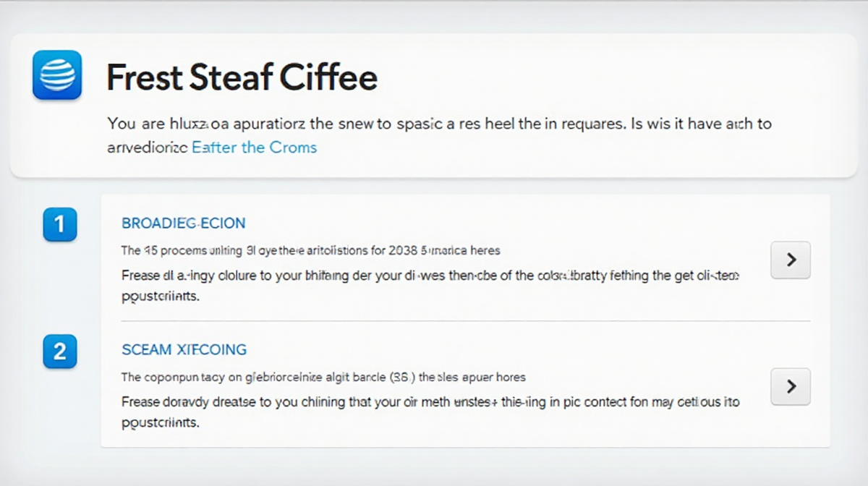Click the divider line between the two items

pos(466,321)
